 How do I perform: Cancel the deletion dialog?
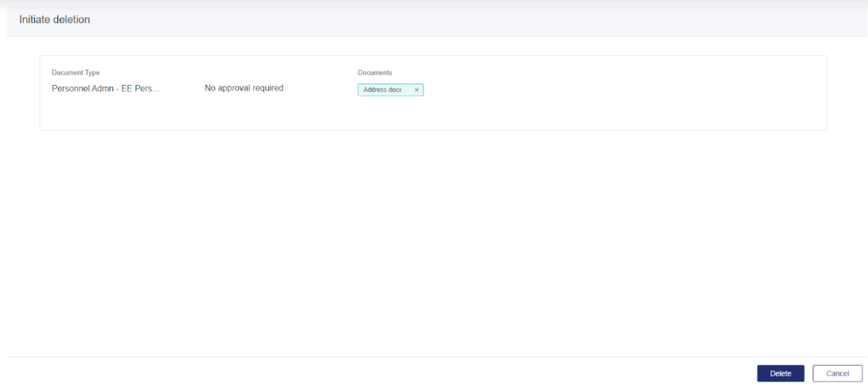coord(837,374)
